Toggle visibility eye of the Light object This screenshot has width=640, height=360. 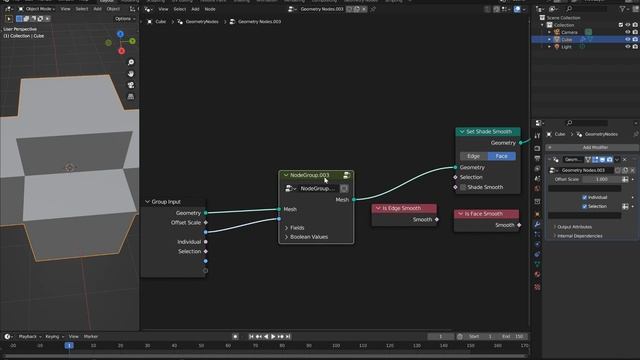coord(628,47)
